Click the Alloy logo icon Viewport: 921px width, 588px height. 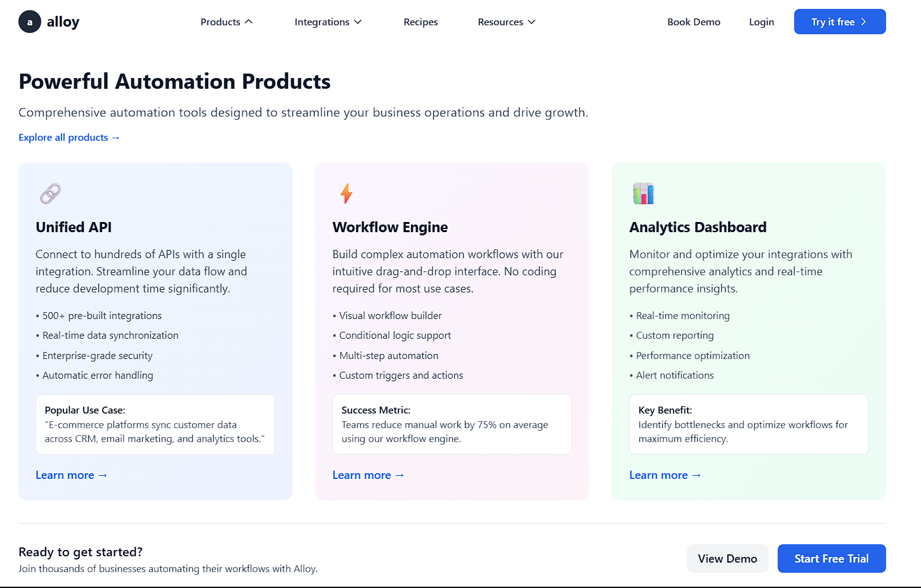(30, 22)
